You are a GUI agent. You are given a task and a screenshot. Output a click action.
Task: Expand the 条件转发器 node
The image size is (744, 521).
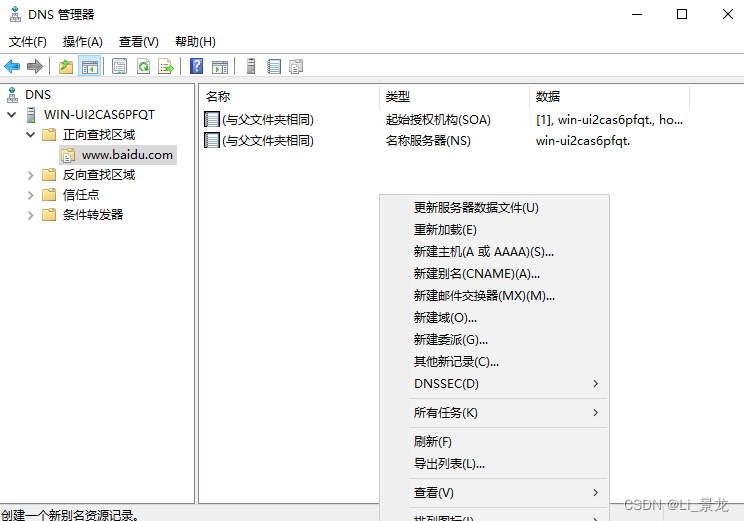31,215
